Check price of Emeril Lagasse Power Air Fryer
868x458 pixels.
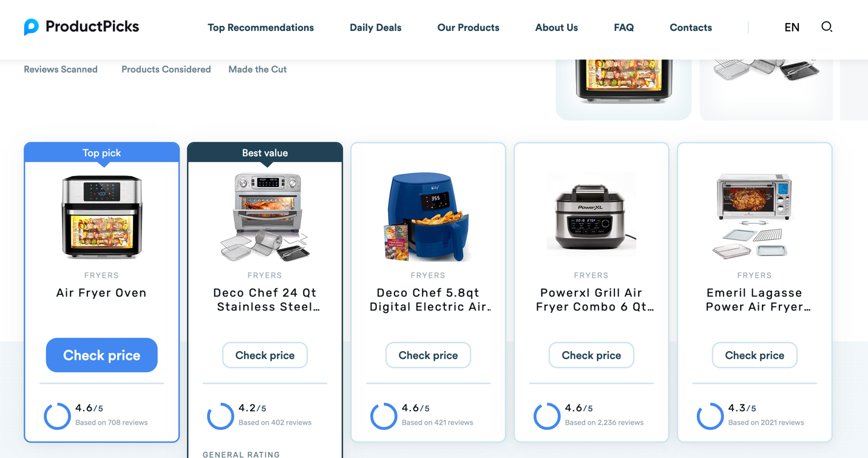[x=754, y=355]
